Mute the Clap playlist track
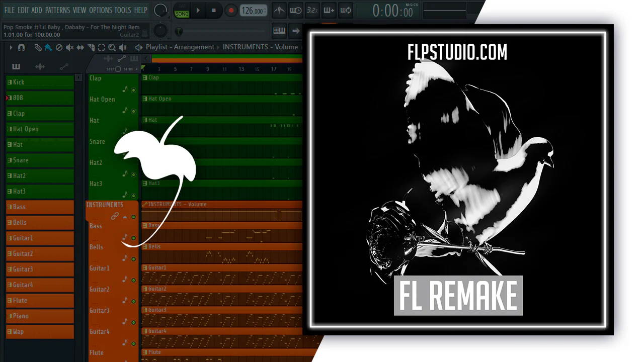Screen dimensions: 644x362 [133, 90]
